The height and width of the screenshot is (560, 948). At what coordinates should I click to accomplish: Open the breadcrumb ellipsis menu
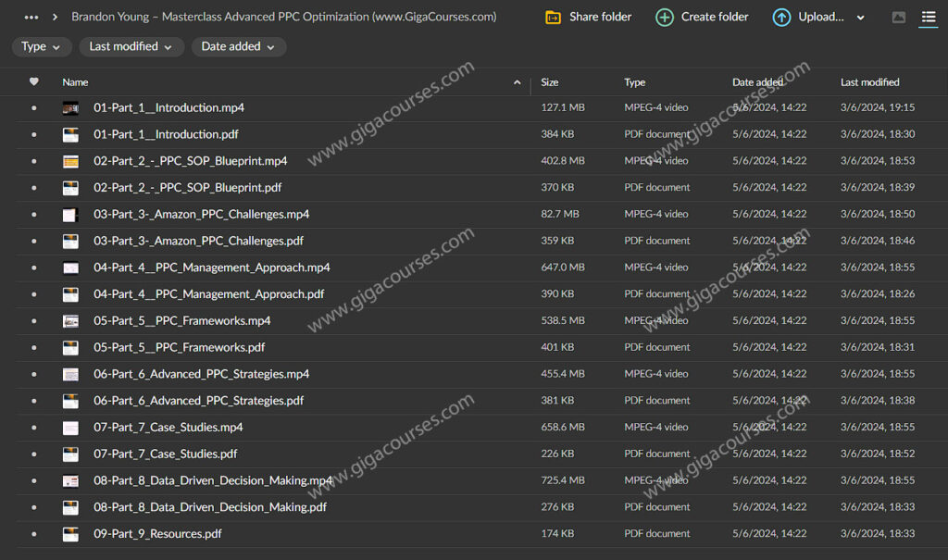31,17
